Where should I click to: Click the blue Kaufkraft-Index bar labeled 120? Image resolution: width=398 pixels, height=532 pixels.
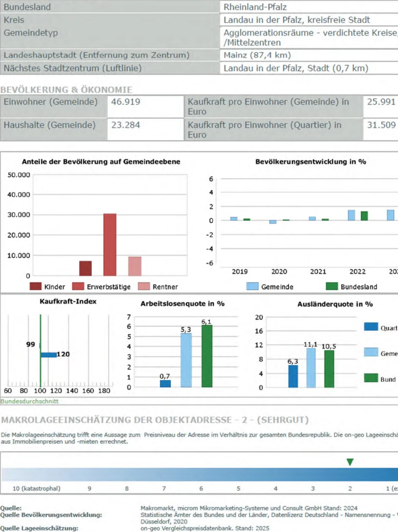coord(49,355)
